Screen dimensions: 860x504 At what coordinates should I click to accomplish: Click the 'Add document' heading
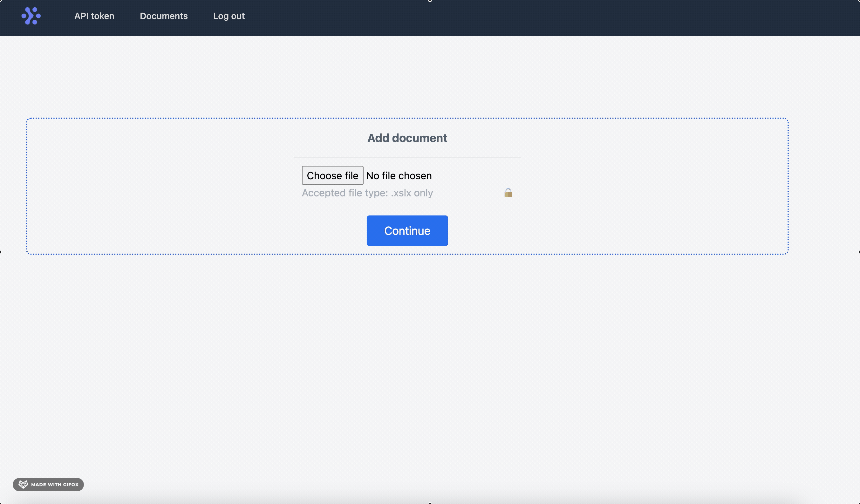point(407,138)
